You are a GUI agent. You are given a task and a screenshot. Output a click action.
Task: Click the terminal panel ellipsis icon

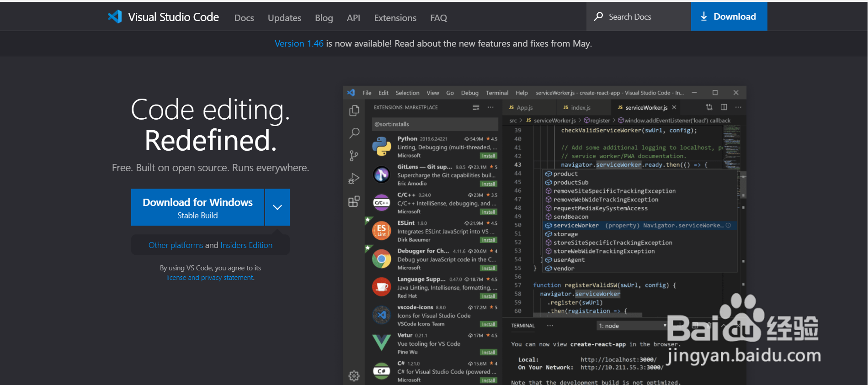(x=550, y=326)
